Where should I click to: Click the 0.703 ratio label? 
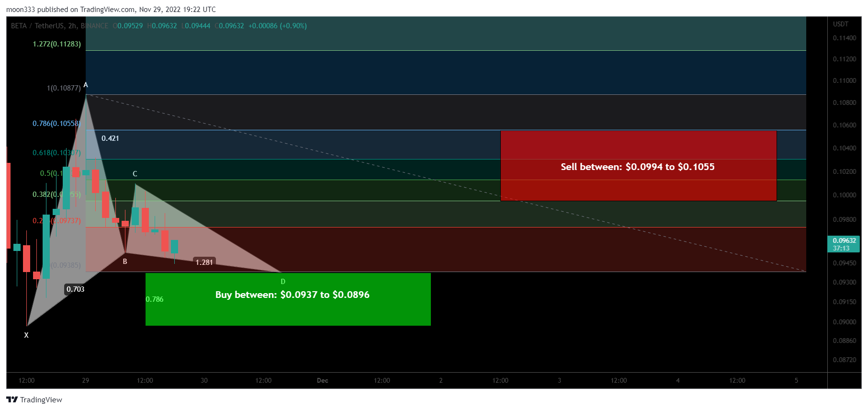coord(76,289)
